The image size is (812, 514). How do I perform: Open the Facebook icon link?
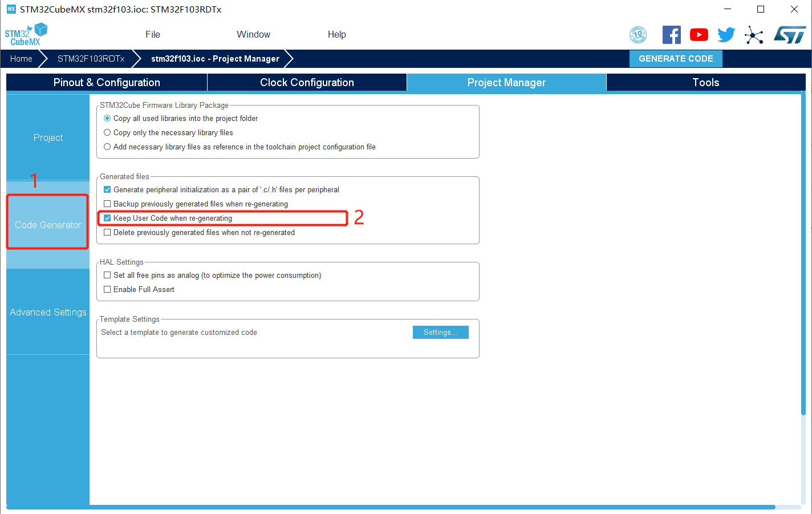[671, 35]
